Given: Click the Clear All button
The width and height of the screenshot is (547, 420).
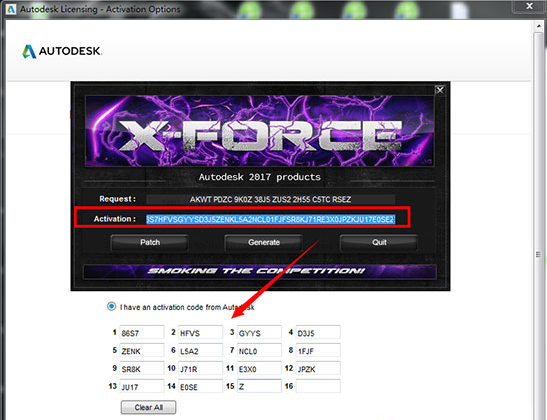Looking at the screenshot, I should pyautogui.click(x=149, y=407).
